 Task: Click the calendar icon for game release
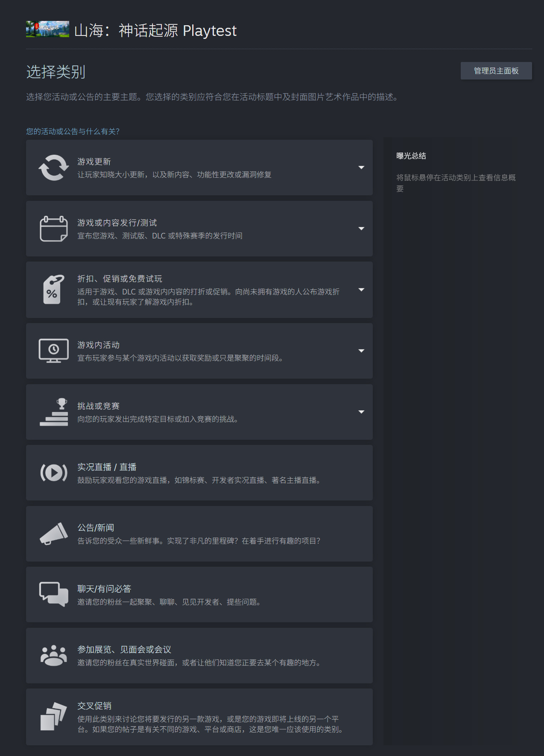[x=54, y=229]
